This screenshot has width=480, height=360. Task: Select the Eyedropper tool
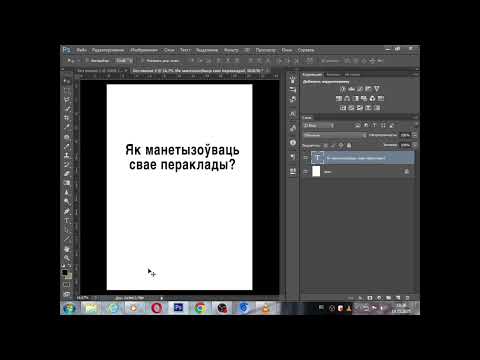point(67,127)
